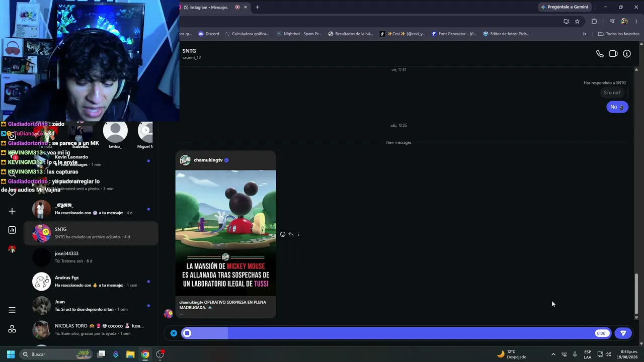Open the Nightbot bookmark
The height and width of the screenshot is (362, 644).
coord(299,34)
